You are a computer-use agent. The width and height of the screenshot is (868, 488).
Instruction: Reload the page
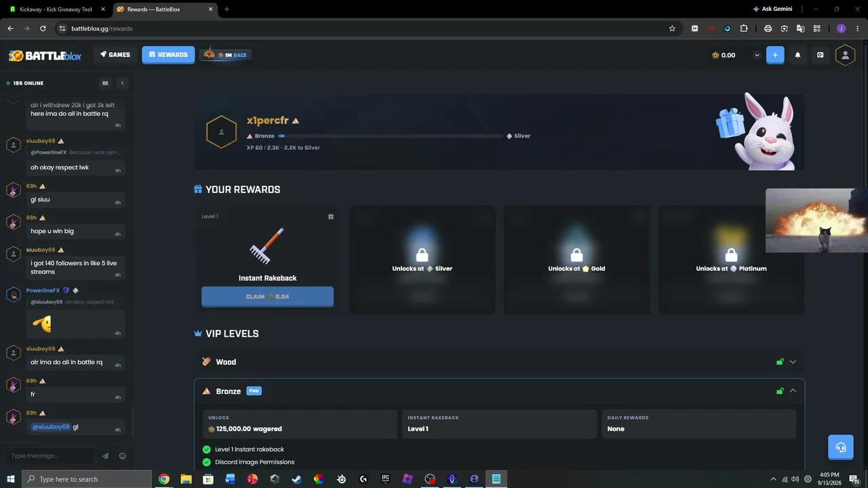(x=43, y=28)
